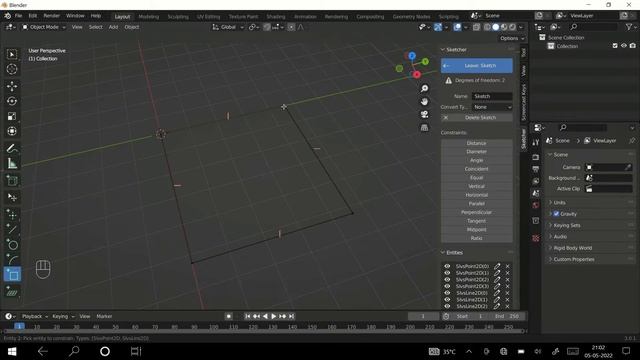This screenshot has height=360, width=640.
Task: Select the active Add Rectangle tool
Action: click(12, 275)
